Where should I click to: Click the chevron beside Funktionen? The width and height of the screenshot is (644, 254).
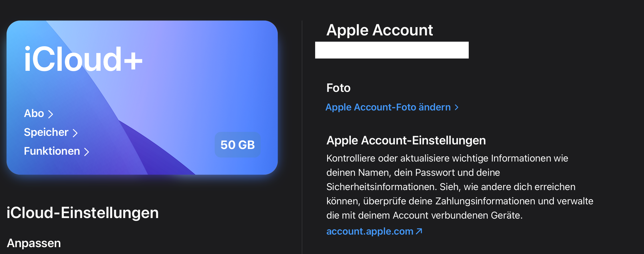[x=86, y=152]
